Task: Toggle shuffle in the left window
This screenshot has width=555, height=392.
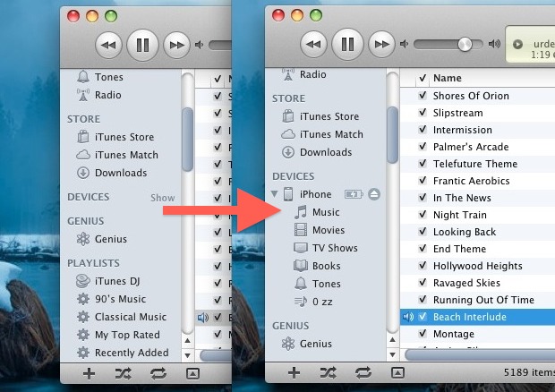Action: tap(124, 373)
